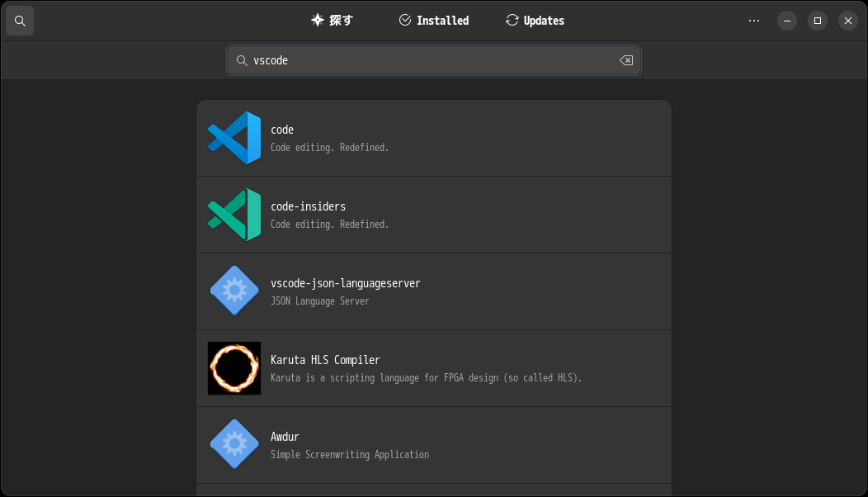Viewport: 868px width, 497px height.
Task: Click Karuta scripting language description text
Action: pos(427,378)
